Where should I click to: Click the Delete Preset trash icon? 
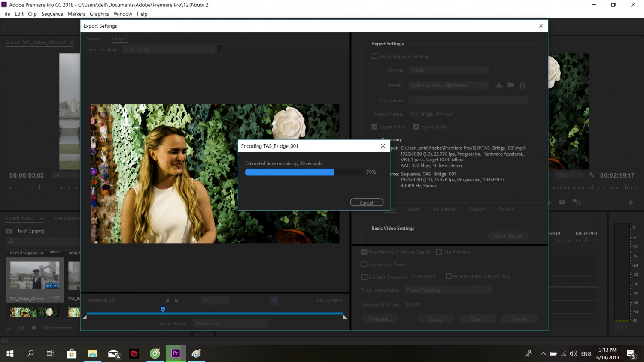pyautogui.click(x=522, y=85)
